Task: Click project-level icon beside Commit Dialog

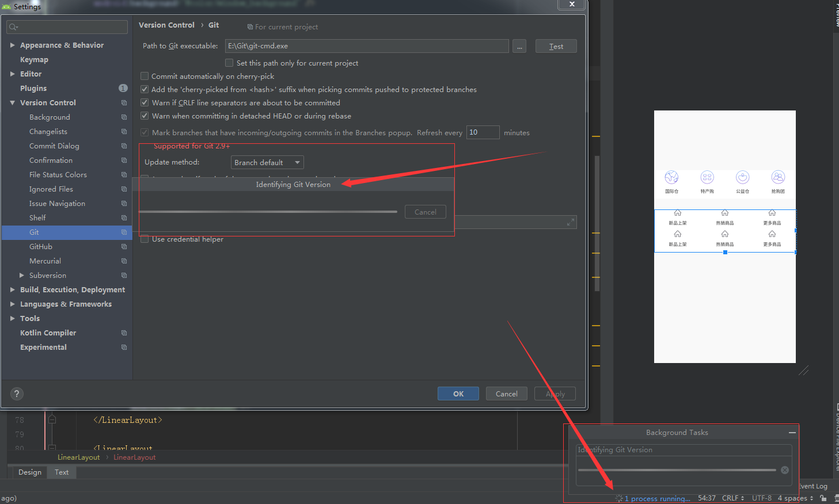Action: (124, 146)
